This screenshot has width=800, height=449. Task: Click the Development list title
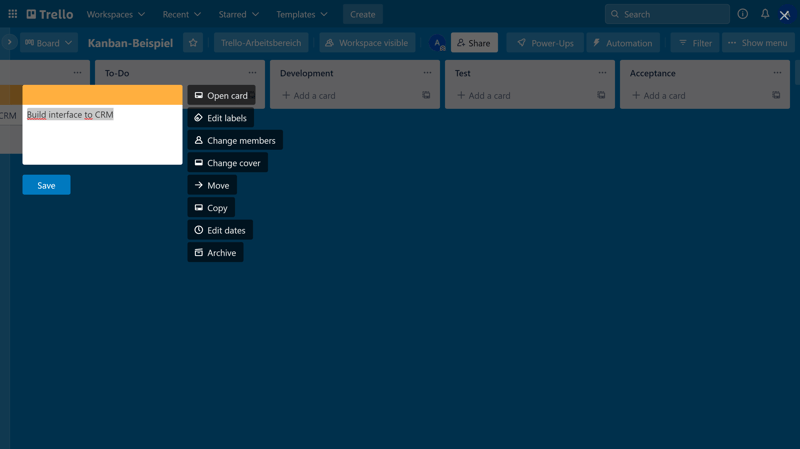click(306, 73)
